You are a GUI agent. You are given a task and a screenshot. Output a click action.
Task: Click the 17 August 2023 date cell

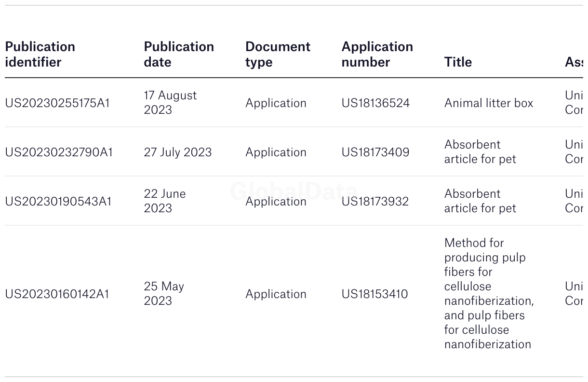click(170, 103)
